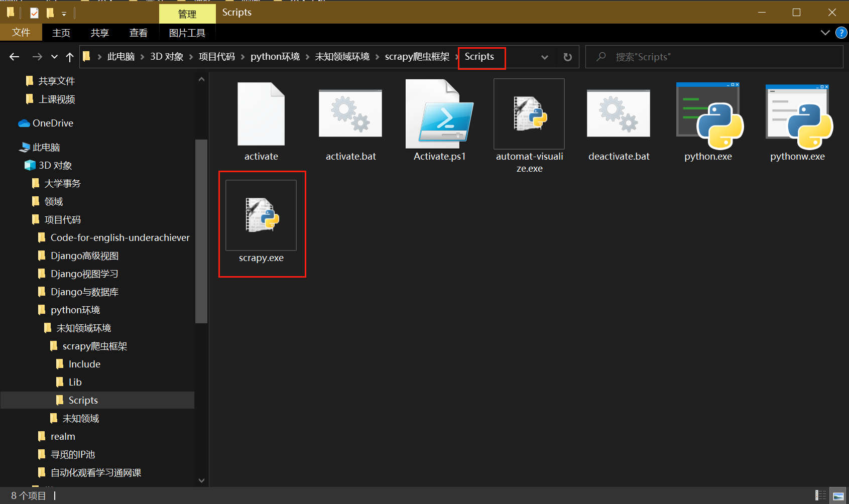Open Explorer help question mark icon
Image resolution: width=849 pixels, height=504 pixels.
click(x=841, y=33)
